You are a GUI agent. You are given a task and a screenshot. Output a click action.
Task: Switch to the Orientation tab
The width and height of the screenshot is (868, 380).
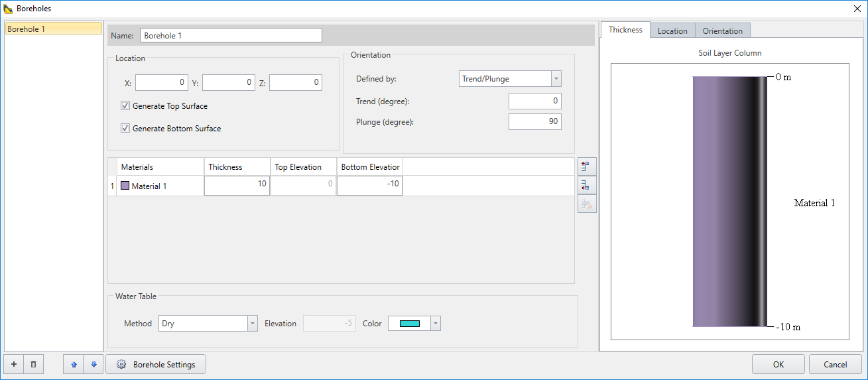point(722,31)
